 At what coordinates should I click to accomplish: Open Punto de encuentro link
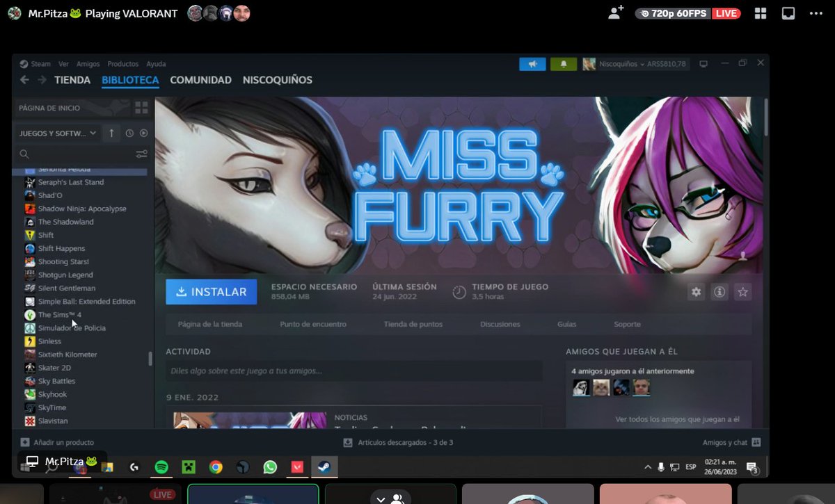tap(313, 325)
